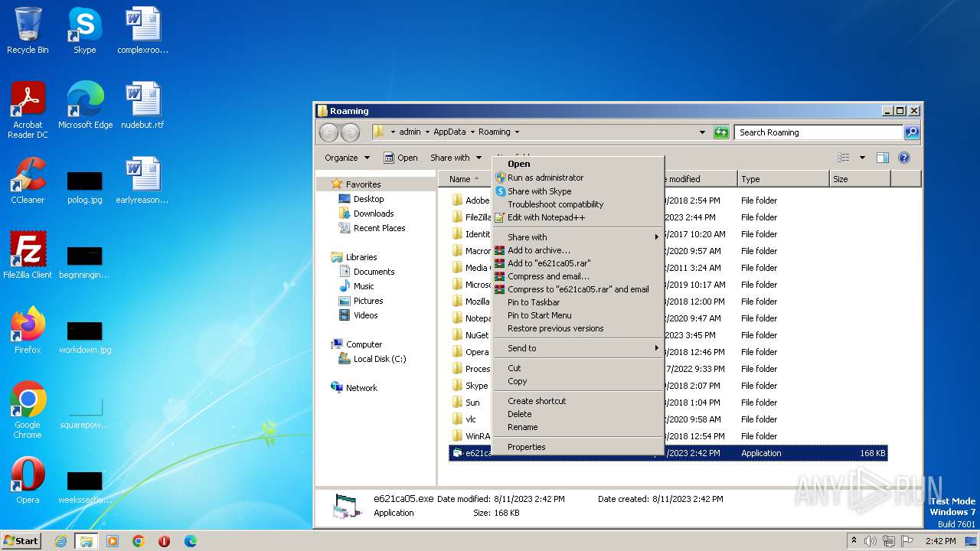Select Add to archive... option
This screenshot has width=980, height=551.
tap(577, 250)
